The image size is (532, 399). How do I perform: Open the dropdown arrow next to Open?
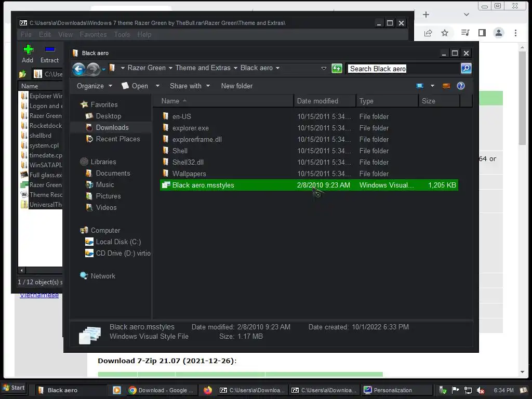coord(157,86)
